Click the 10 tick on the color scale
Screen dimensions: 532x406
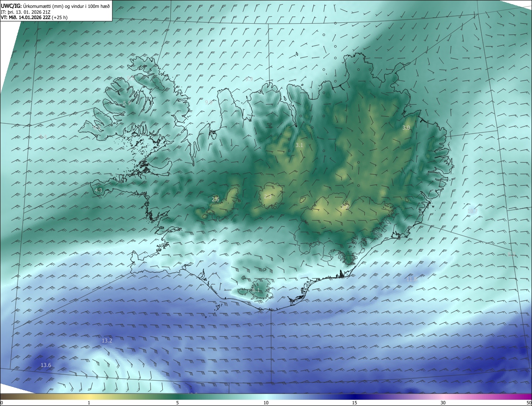pos(266,403)
